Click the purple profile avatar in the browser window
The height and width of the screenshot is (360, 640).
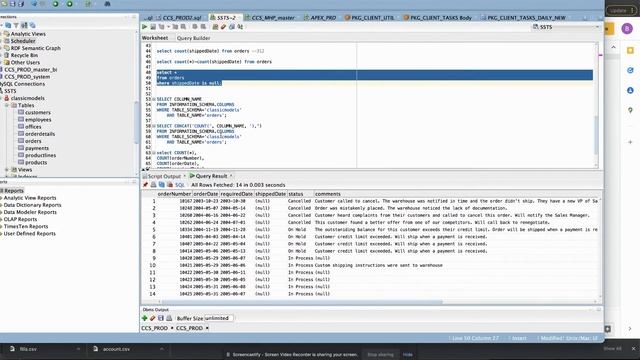point(627,29)
